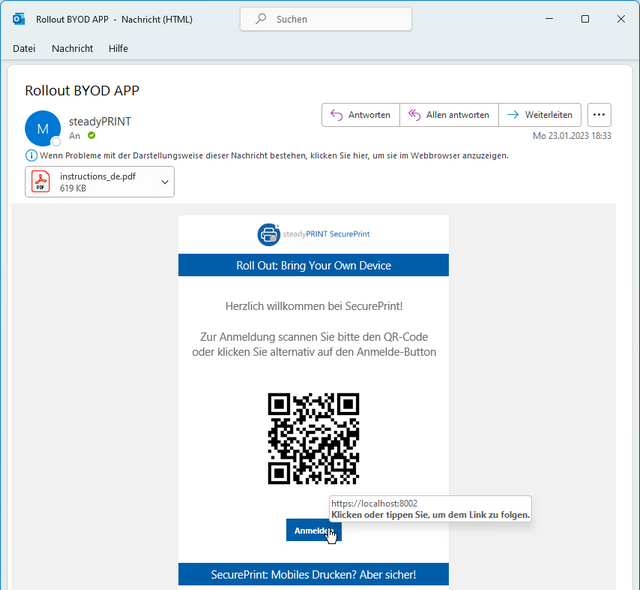Click Herzlich willkommen bei SecurePrint! text

tap(314, 306)
